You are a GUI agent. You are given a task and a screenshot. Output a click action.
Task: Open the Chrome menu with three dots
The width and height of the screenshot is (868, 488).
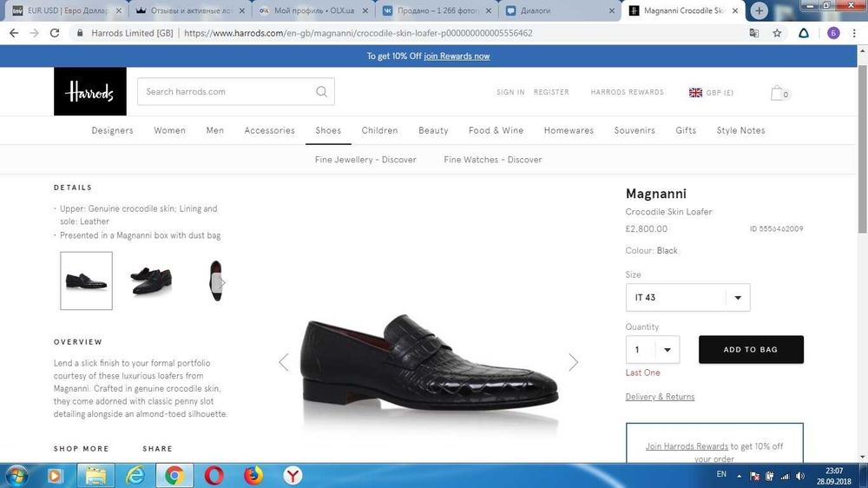pos(854,33)
